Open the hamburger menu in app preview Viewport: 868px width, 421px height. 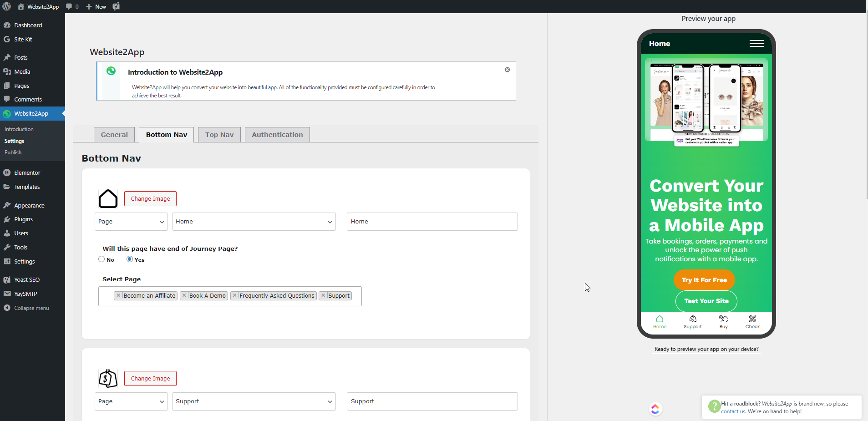[756, 44]
